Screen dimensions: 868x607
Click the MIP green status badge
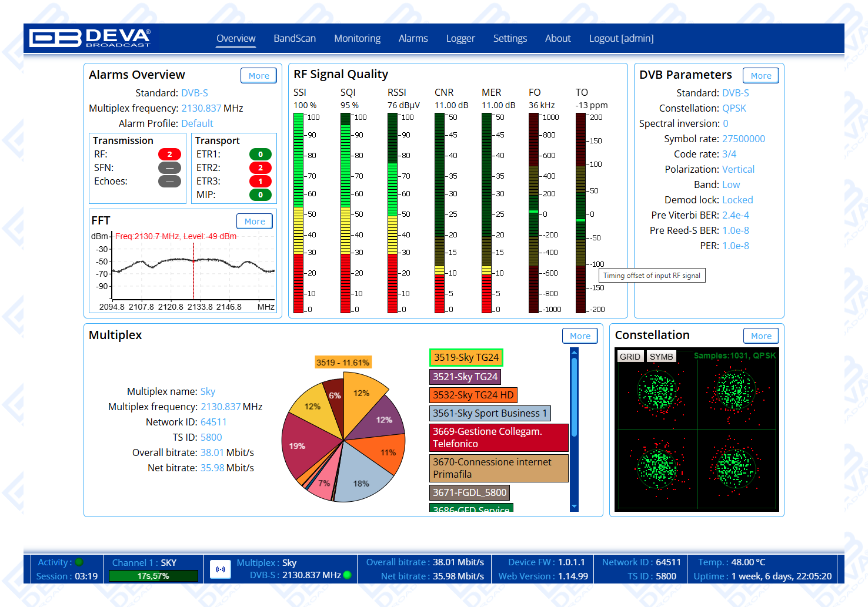point(261,195)
